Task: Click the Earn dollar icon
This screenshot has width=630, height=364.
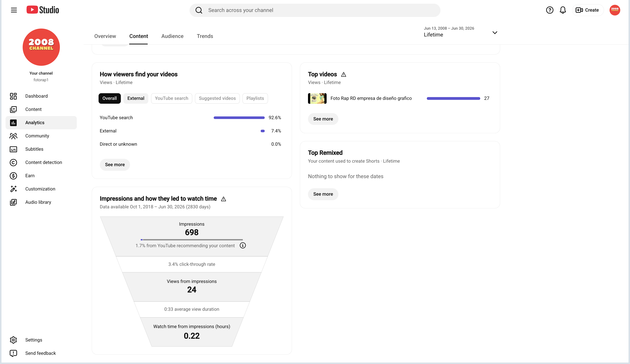Action: click(13, 176)
